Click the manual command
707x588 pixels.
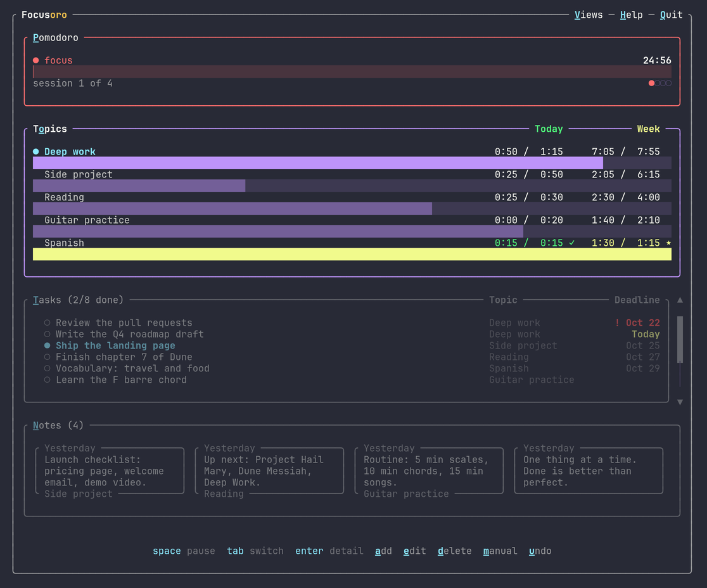pyautogui.click(x=500, y=551)
